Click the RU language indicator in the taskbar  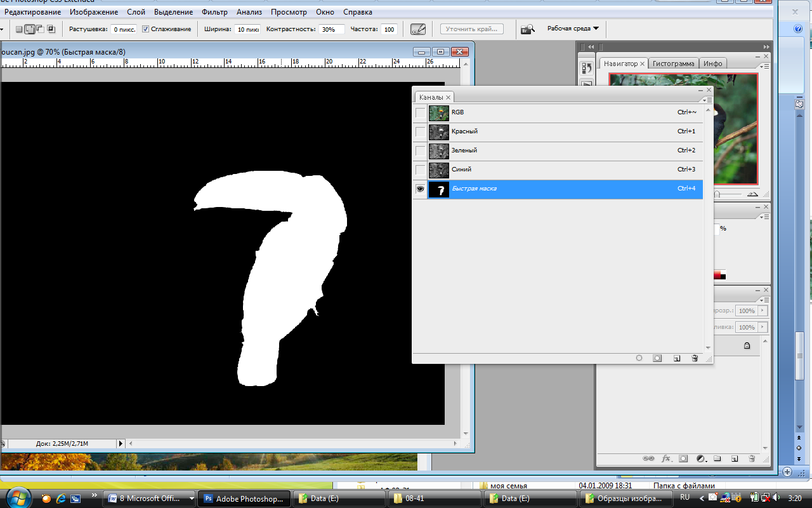coord(686,498)
